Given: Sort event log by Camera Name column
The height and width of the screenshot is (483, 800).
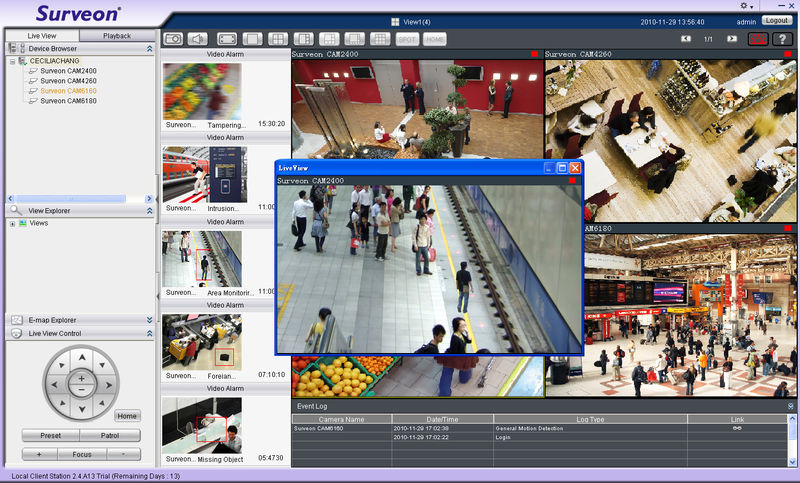Looking at the screenshot, I should [341, 419].
